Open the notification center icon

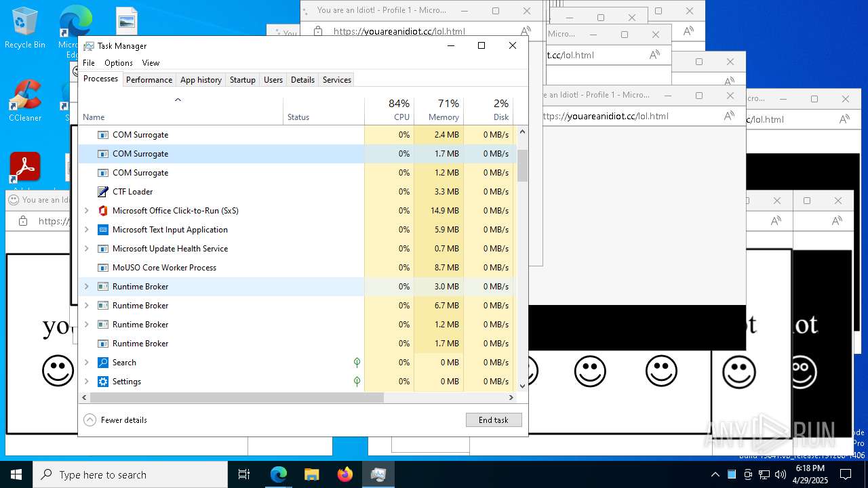coord(846,474)
